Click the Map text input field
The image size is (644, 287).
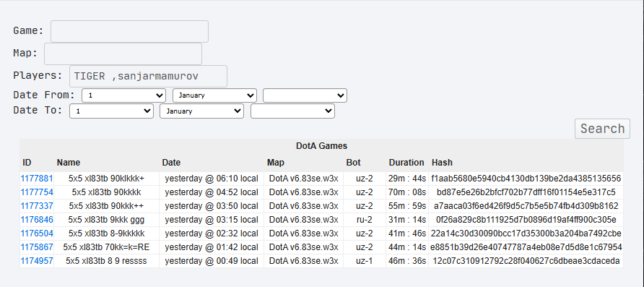(123, 53)
